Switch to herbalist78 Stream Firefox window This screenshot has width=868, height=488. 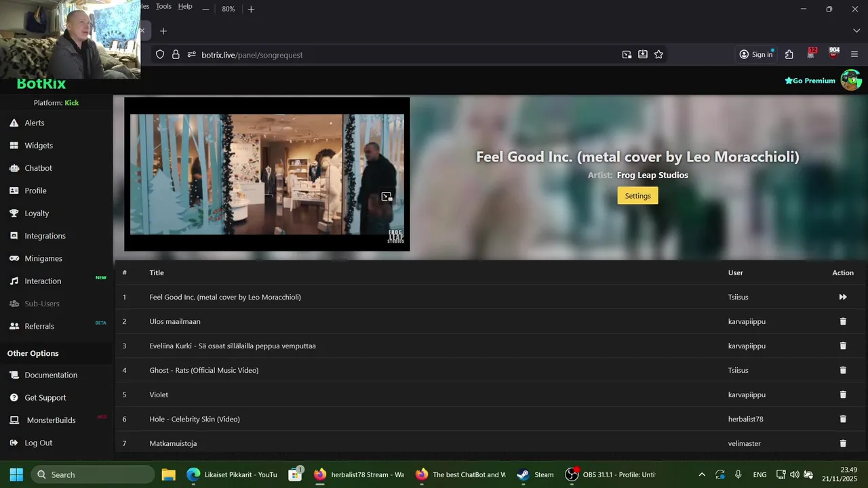pyautogui.click(x=359, y=474)
